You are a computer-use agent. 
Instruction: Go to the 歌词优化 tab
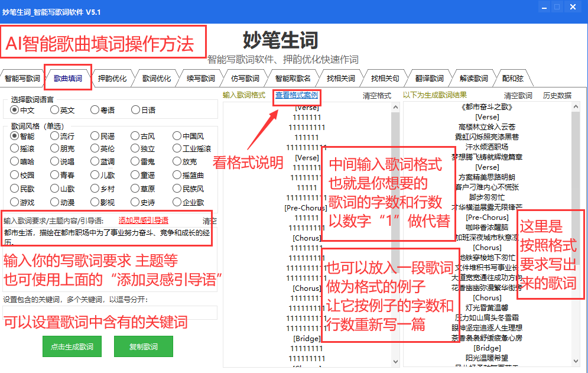pos(157,79)
